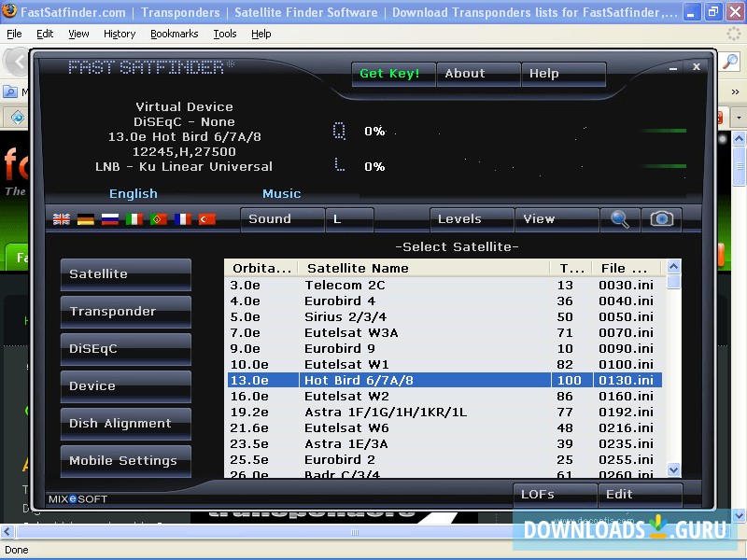Open browser Bookmarks menu
The height and width of the screenshot is (560, 747).
[x=175, y=34]
